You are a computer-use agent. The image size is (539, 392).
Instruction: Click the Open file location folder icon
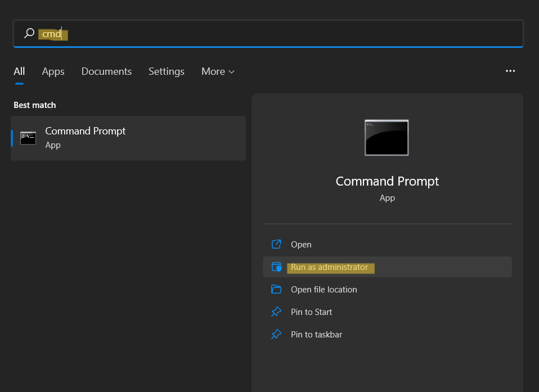click(x=276, y=290)
